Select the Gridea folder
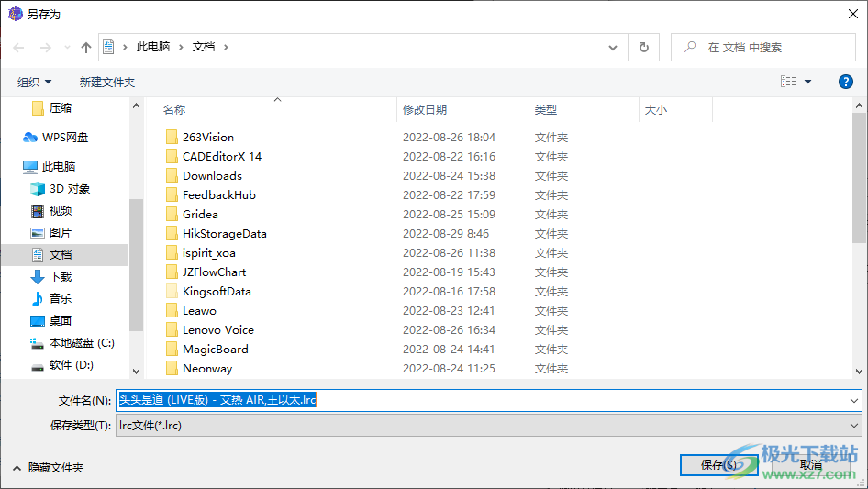 200,215
